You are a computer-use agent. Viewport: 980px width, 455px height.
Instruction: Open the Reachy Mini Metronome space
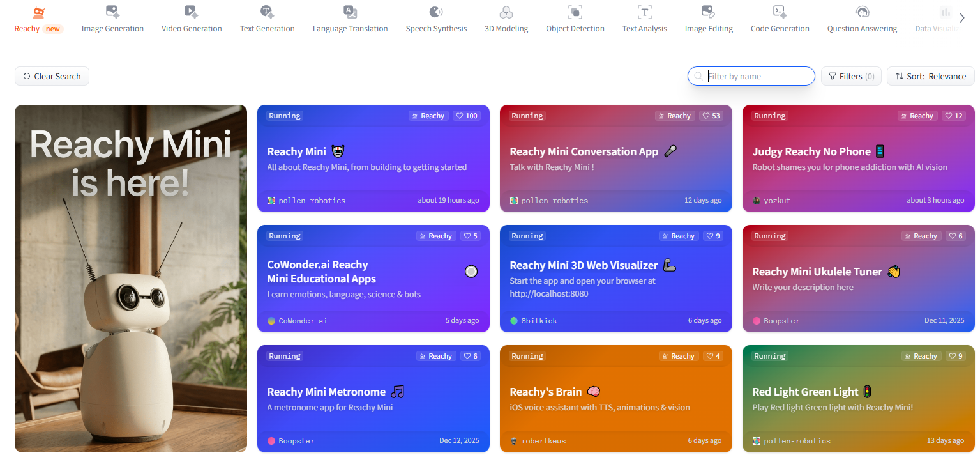(x=373, y=399)
